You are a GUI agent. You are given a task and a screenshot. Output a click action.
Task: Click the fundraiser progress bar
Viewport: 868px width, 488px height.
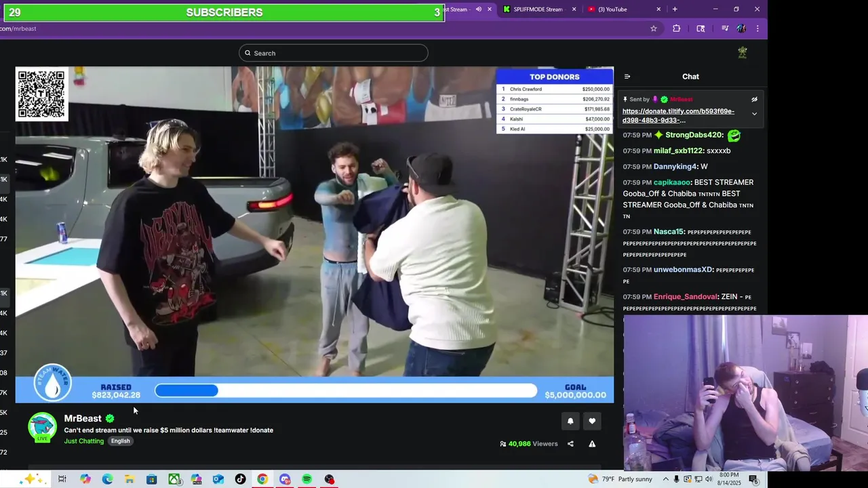pyautogui.click(x=346, y=390)
